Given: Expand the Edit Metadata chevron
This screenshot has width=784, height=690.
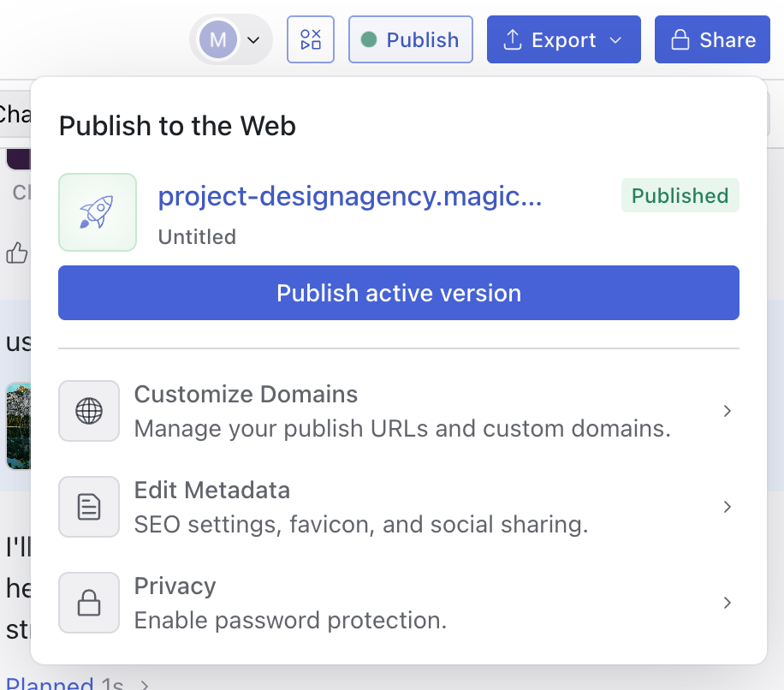Looking at the screenshot, I should 728,507.
